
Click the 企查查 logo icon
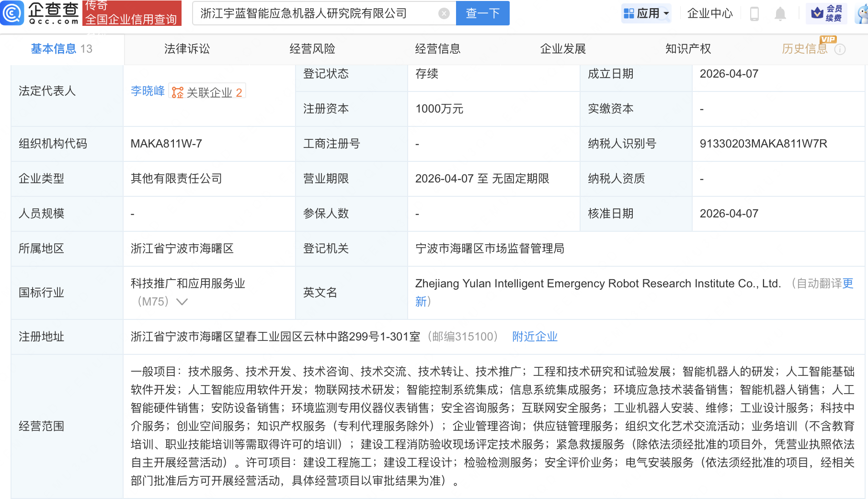tap(12, 13)
